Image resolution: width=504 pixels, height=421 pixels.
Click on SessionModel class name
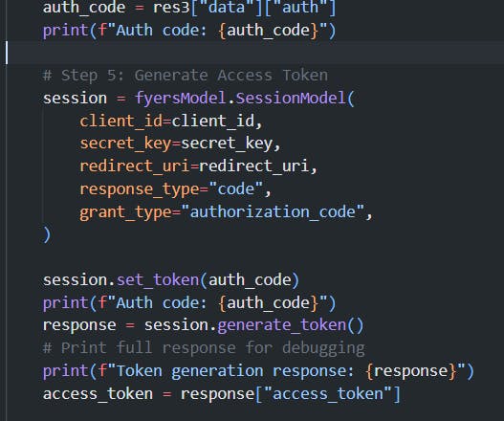(x=291, y=99)
